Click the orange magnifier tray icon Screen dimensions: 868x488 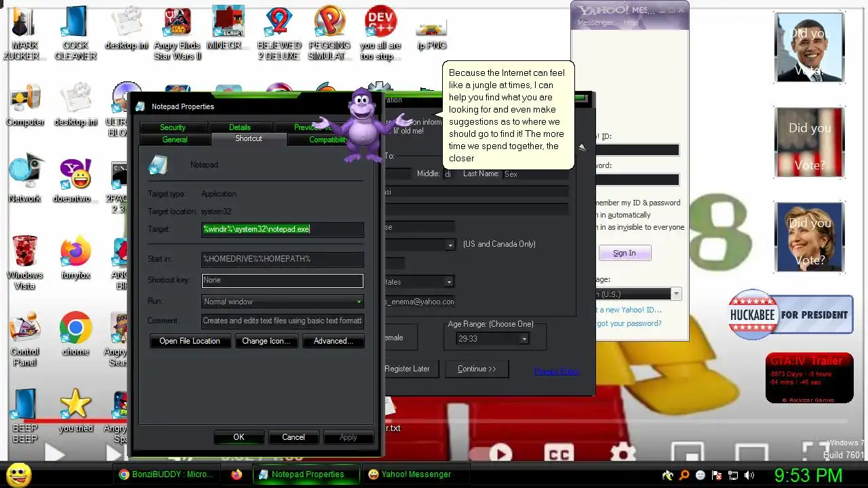click(x=684, y=475)
